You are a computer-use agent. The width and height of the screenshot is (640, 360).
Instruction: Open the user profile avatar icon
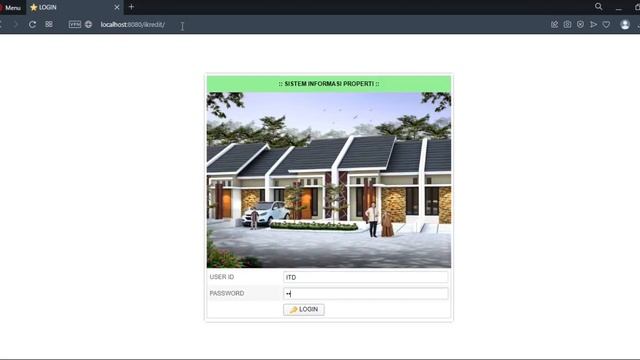point(625,24)
